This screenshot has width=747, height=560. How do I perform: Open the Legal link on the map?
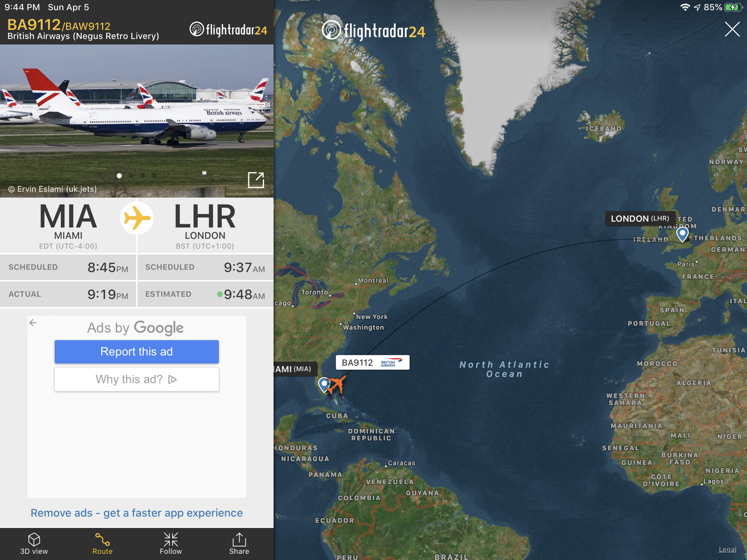click(x=727, y=549)
